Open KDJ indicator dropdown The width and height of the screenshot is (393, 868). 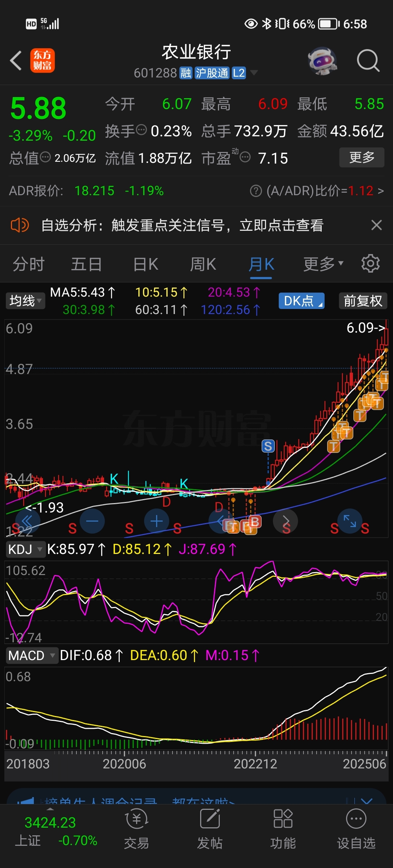[25, 549]
